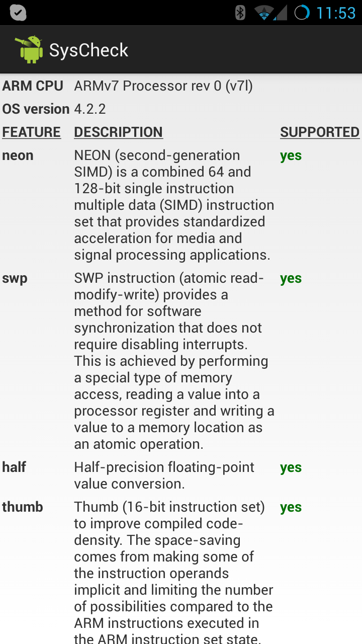This screenshot has height=644, width=362.
Task: Tap the green yes beside half
Action: [291, 467]
